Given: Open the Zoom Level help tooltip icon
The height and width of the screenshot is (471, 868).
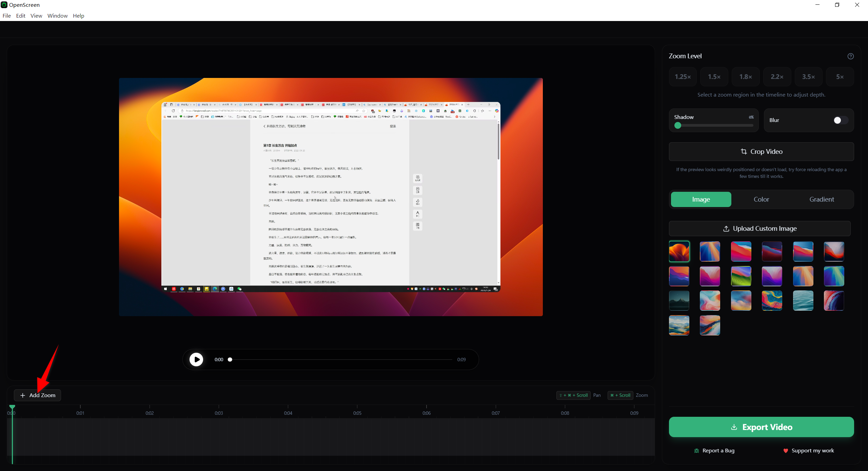Looking at the screenshot, I should click(850, 56).
